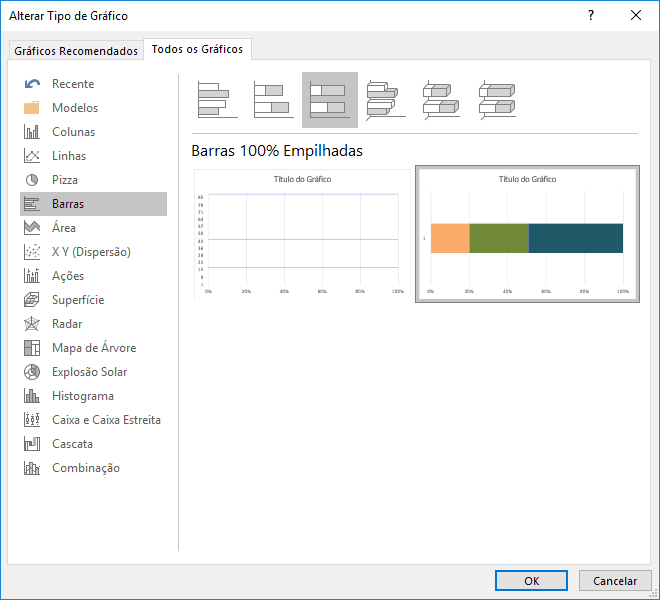
Task: Select the Combinação chart category
Action: tap(85, 468)
